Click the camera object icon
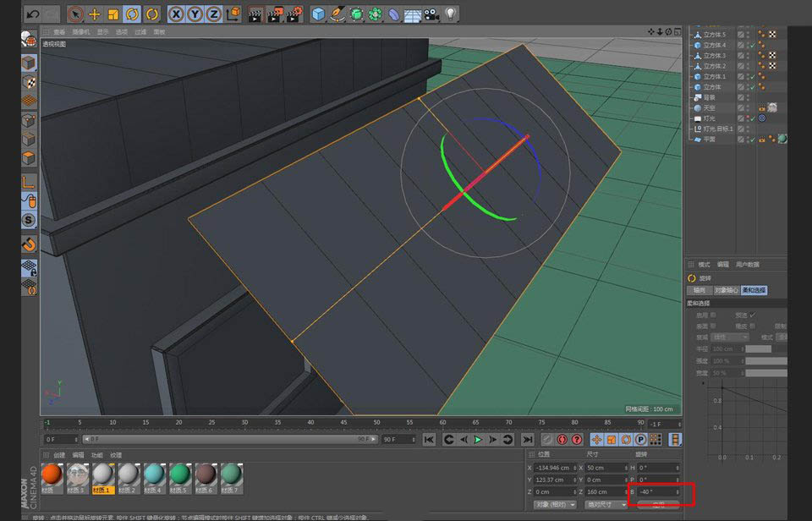The image size is (812, 521). pos(431,14)
